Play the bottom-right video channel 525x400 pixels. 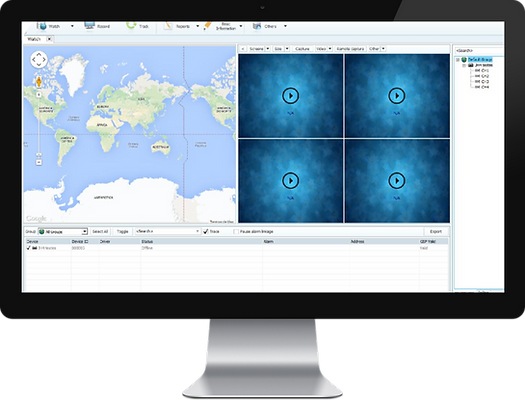pos(397,181)
